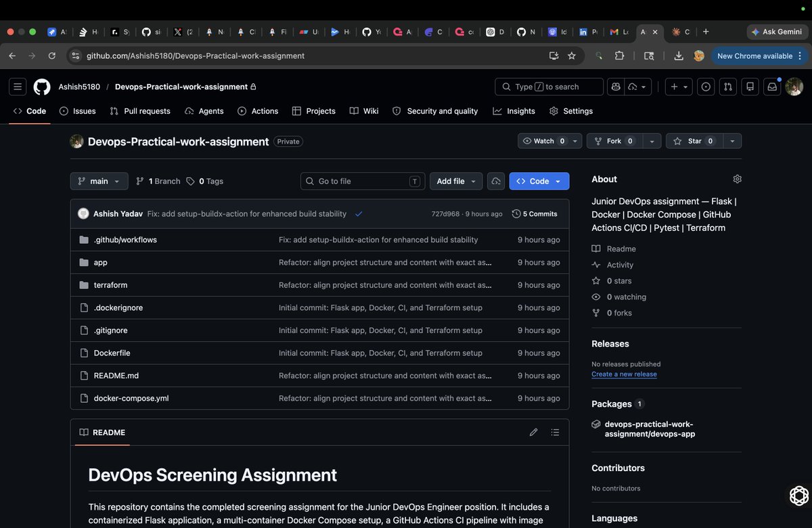Click the cloud icon beside Add file
Screen dimensions: 812x528
click(x=496, y=181)
